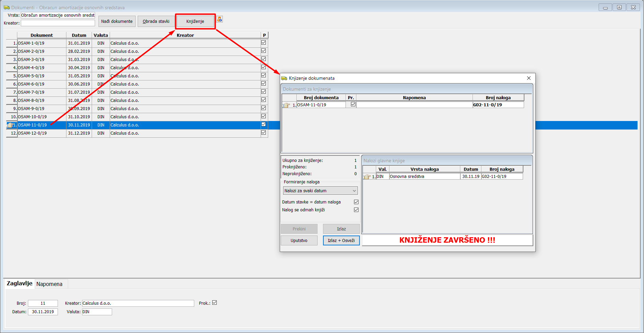Select document row OSAM-12-0/19

click(x=32, y=133)
